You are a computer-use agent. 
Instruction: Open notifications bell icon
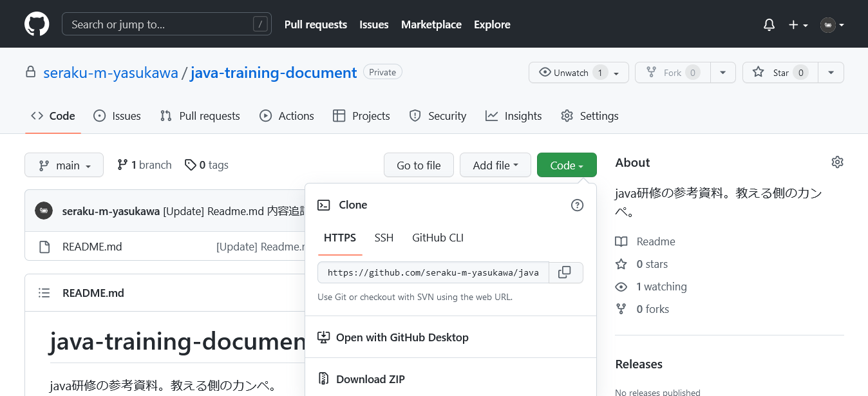pyautogui.click(x=769, y=24)
